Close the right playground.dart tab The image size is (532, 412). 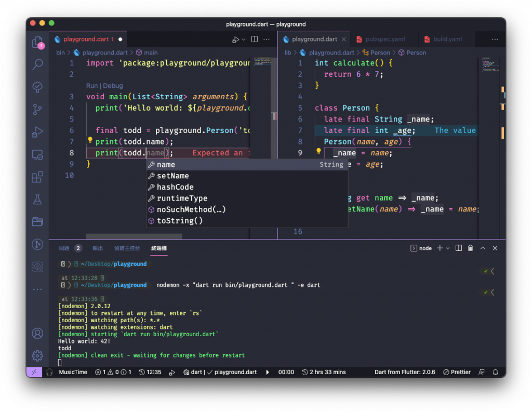[344, 39]
